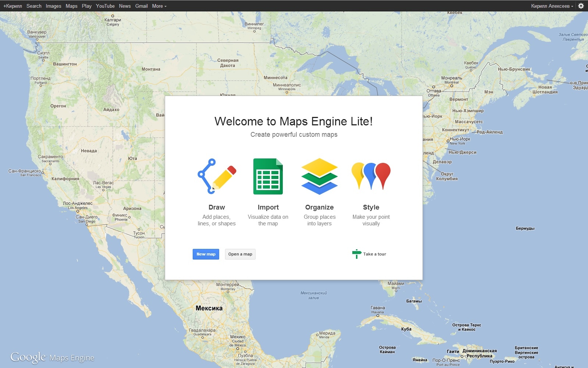Click the Play link in top bar
The height and width of the screenshot is (368, 588).
click(x=86, y=6)
